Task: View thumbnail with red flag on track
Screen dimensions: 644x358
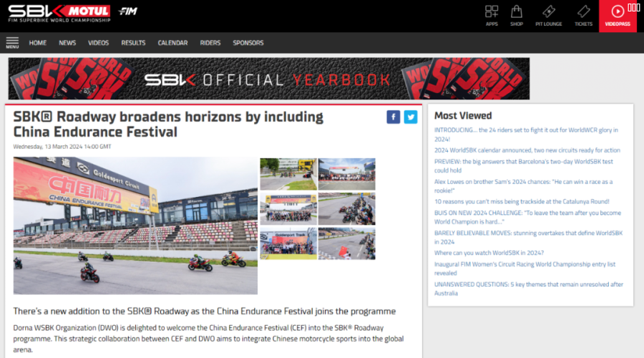Action: pos(346,243)
